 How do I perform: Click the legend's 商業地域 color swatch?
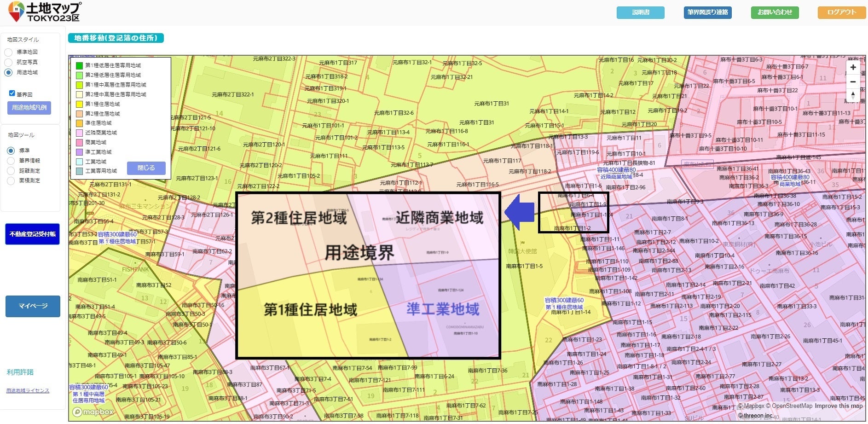(x=79, y=142)
